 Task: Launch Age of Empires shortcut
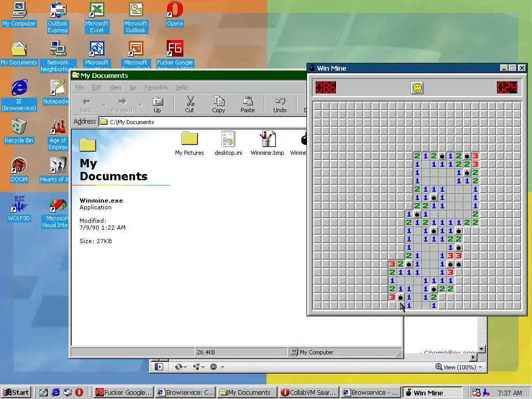(58, 135)
